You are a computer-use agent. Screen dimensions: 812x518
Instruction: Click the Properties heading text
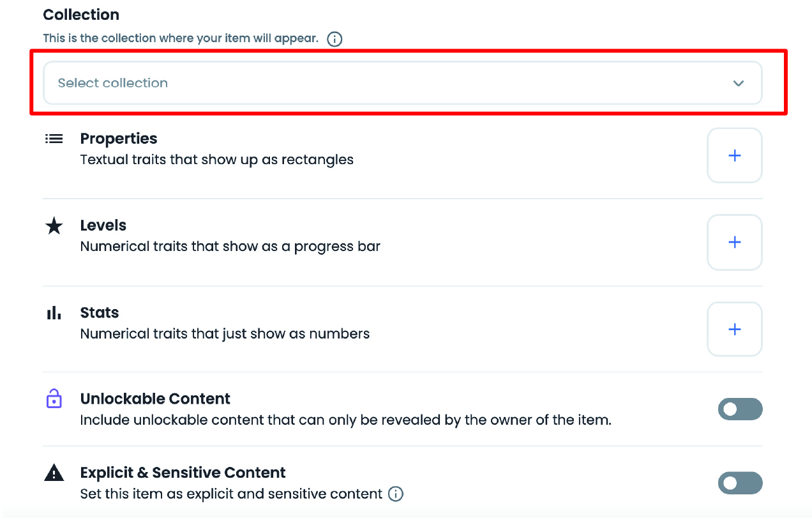pos(119,139)
